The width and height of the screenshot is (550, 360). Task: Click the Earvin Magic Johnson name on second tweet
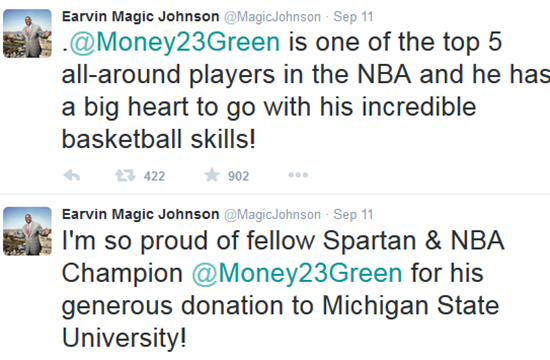[140, 214]
